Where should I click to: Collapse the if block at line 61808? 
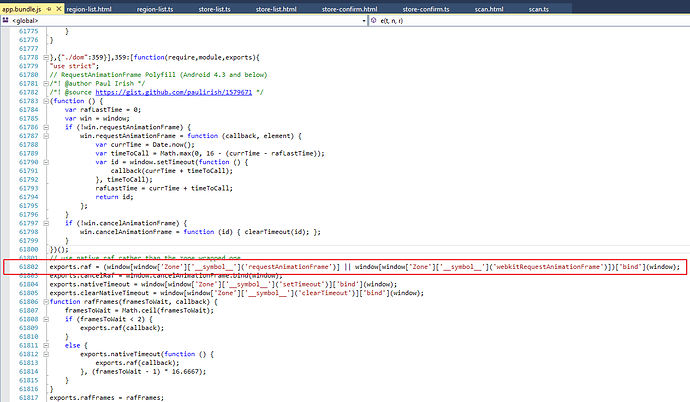46,319
